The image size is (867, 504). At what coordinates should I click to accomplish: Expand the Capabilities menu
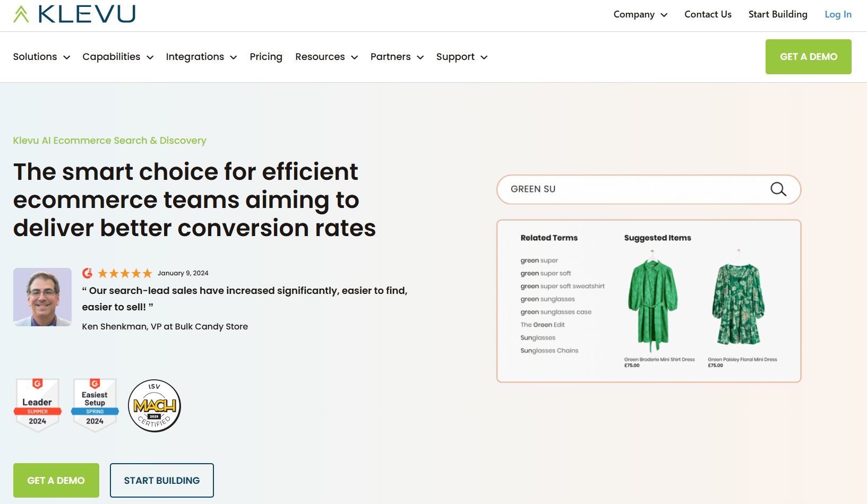click(x=118, y=57)
